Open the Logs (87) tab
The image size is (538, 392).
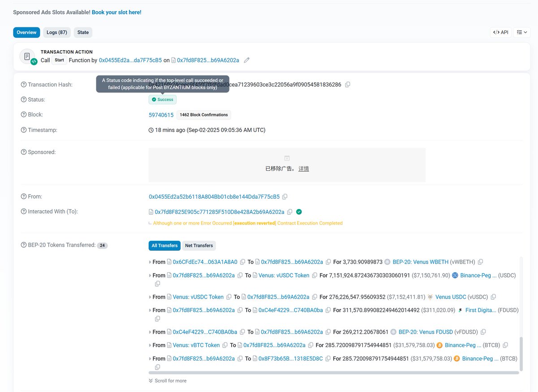click(57, 32)
